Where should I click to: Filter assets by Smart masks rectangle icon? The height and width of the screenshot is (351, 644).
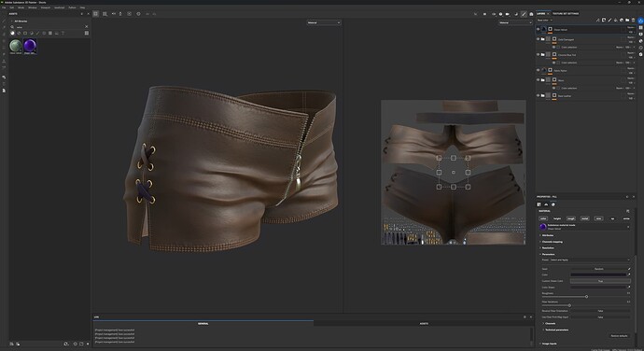click(25, 33)
